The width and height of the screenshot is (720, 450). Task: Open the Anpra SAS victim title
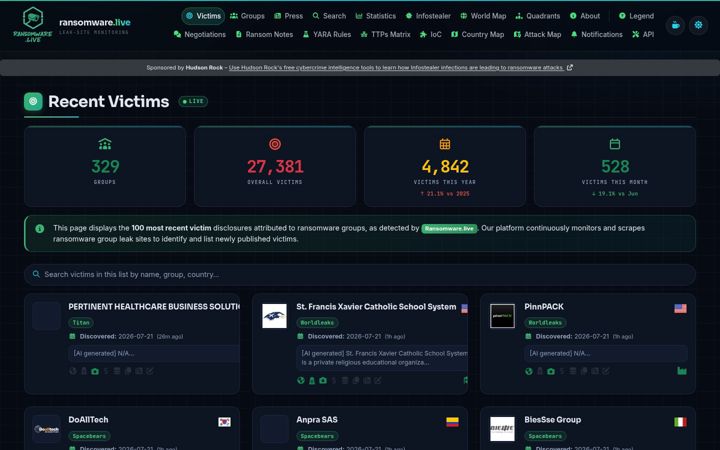(x=317, y=420)
